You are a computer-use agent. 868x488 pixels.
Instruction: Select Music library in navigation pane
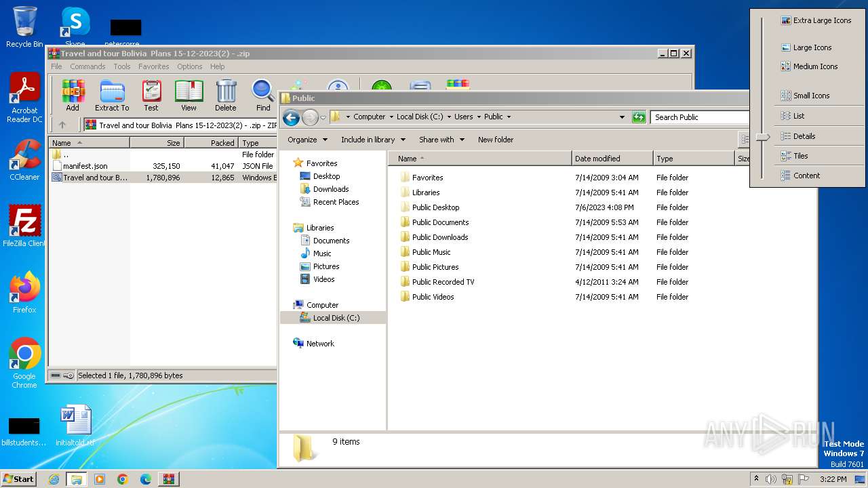coord(322,253)
